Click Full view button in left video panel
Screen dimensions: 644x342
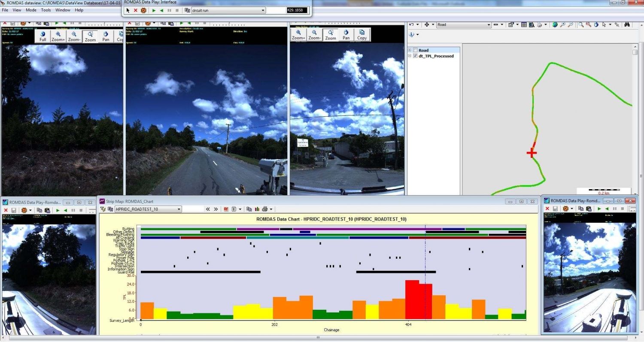point(43,36)
